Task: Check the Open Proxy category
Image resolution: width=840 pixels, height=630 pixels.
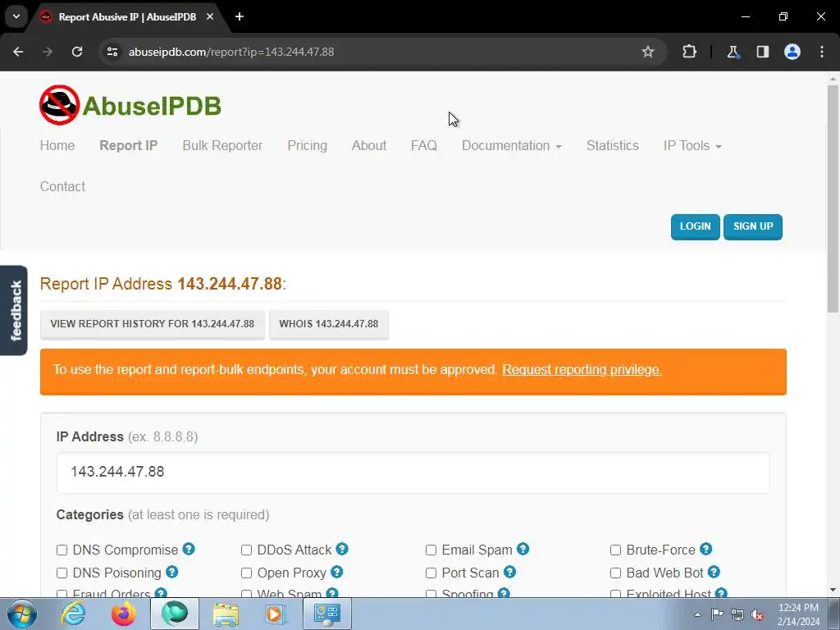Action: pos(246,573)
